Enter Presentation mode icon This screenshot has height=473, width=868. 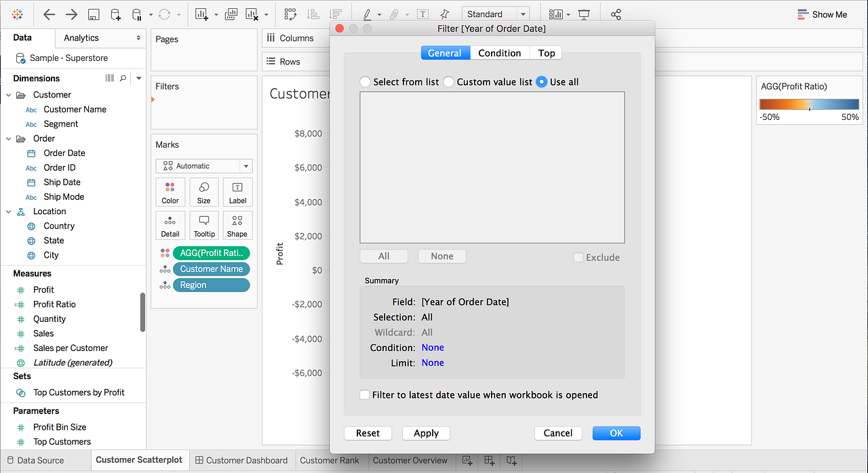coord(584,14)
